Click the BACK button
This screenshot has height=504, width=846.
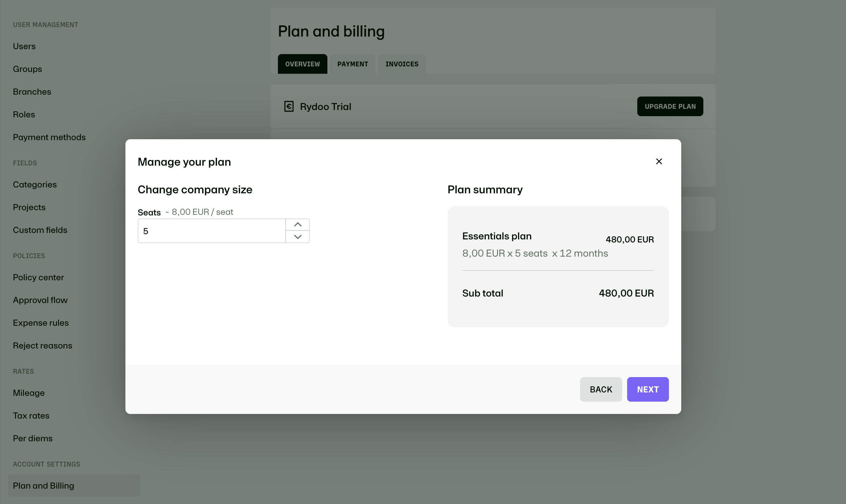[x=601, y=389]
